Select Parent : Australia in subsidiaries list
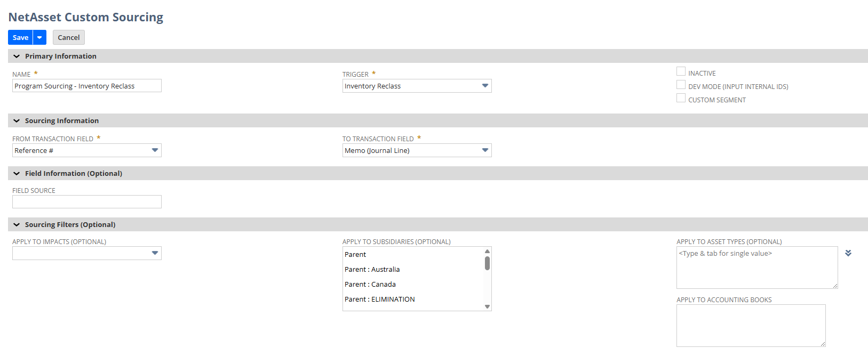Screen dimensions: 868x356 (372, 270)
